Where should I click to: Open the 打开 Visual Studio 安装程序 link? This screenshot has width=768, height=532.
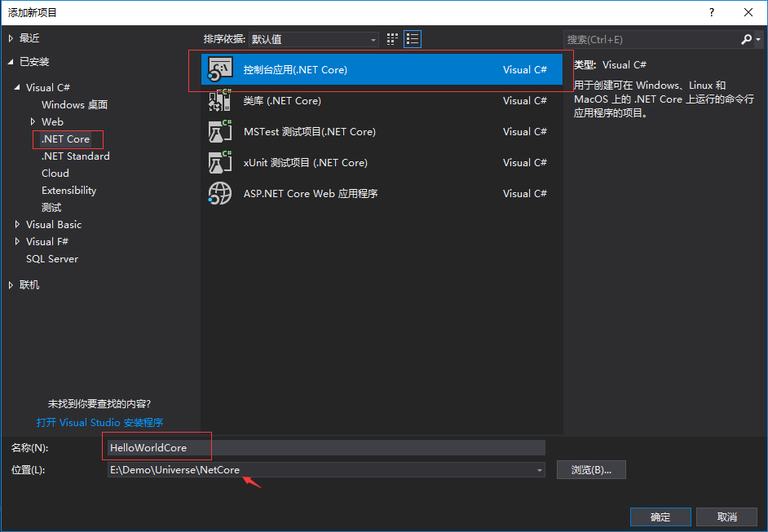coord(99,422)
